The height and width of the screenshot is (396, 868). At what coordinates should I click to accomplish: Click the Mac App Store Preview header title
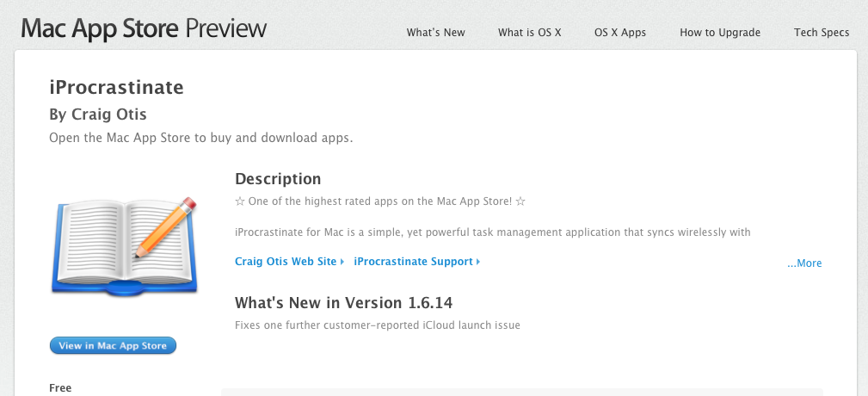pos(144,29)
